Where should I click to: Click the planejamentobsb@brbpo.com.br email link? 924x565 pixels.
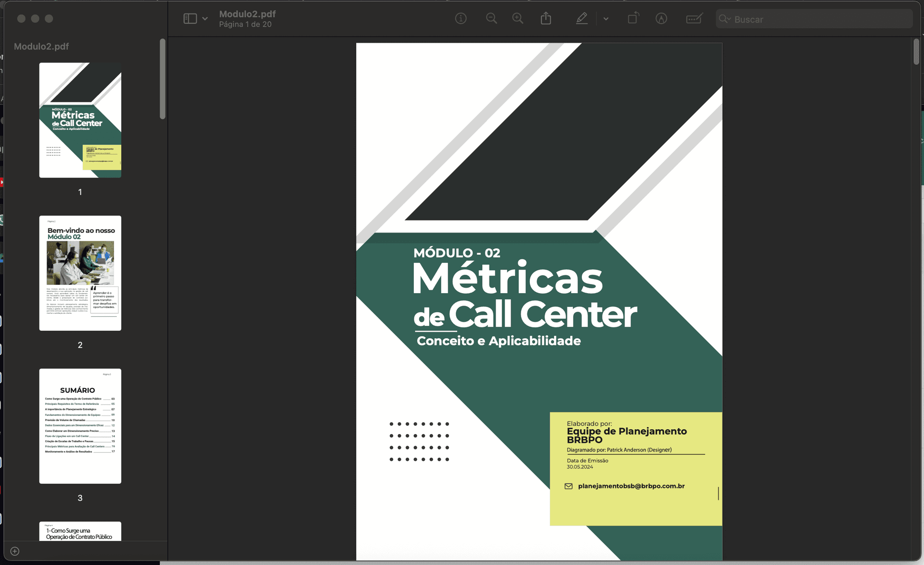[x=631, y=486]
